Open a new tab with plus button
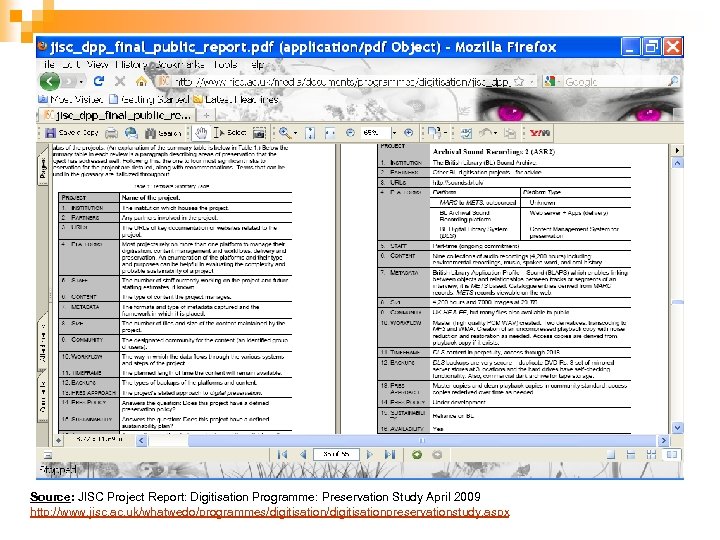This screenshot has height=540, width=720. [207, 115]
